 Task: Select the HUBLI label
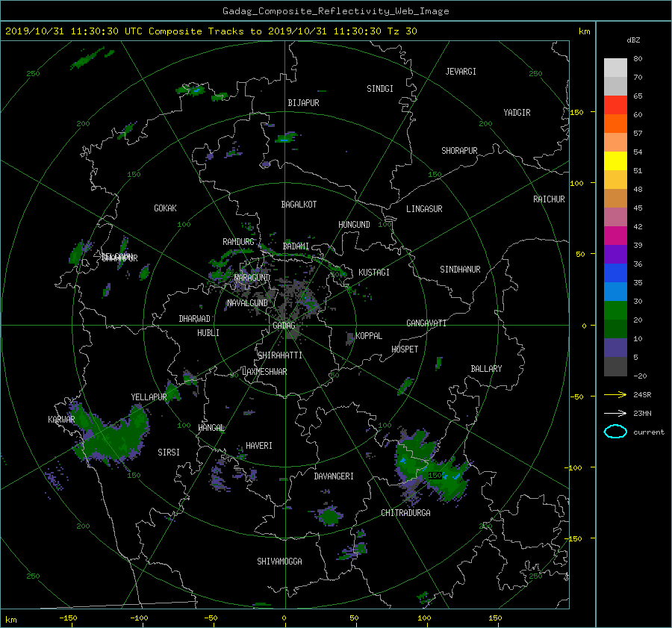click(208, 333)
